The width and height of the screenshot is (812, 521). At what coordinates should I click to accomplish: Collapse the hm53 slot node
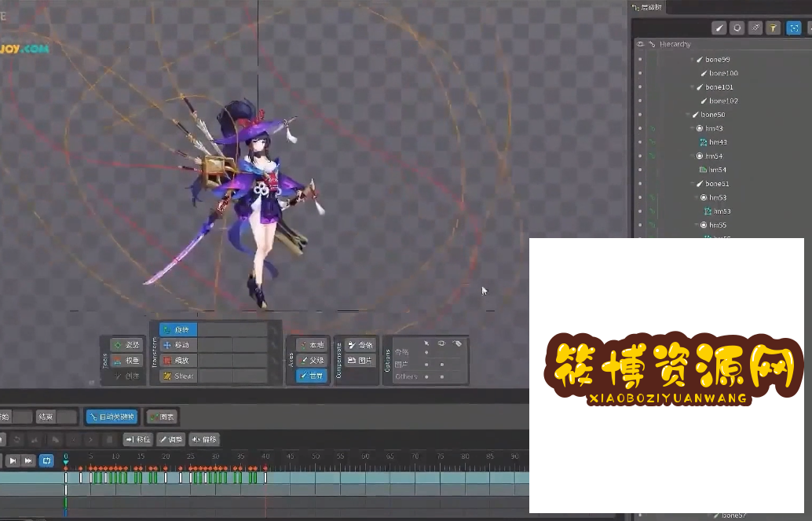click(697, 197)
